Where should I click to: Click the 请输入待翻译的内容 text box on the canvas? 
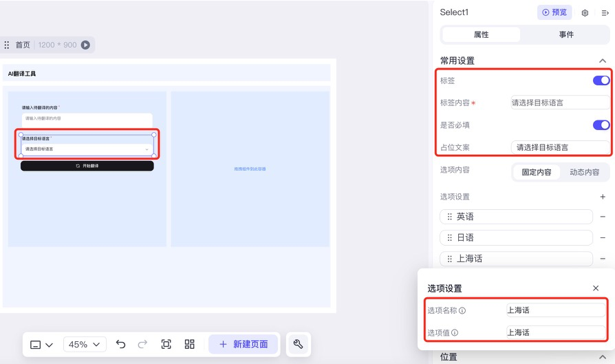click(x=87, y=120)
